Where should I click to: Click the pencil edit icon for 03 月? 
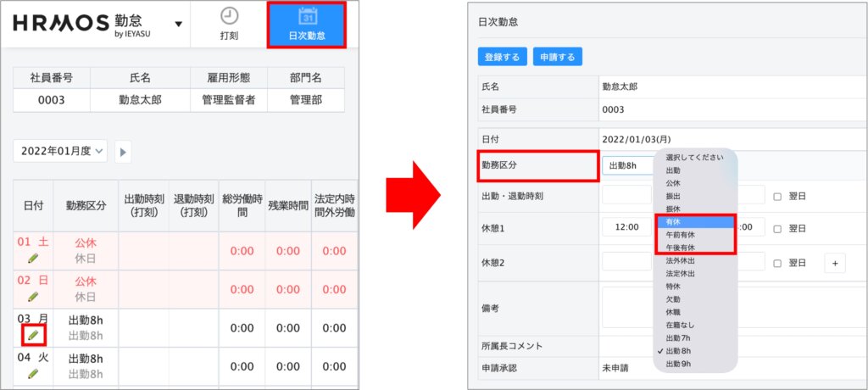tap(33, 336)
